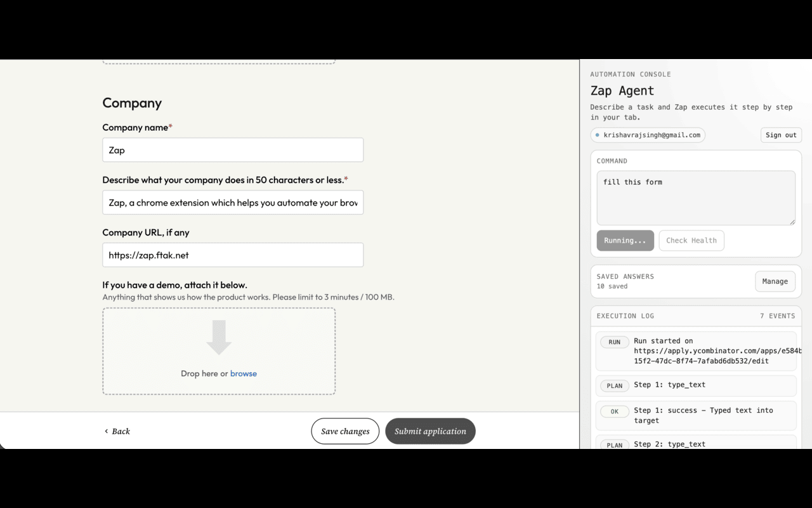Click the 'Zap Agent' console title

(622, 91)
